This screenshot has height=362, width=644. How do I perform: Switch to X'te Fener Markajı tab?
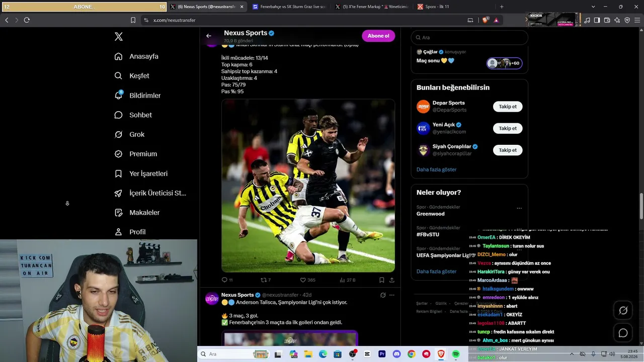(x=372, y=7)
